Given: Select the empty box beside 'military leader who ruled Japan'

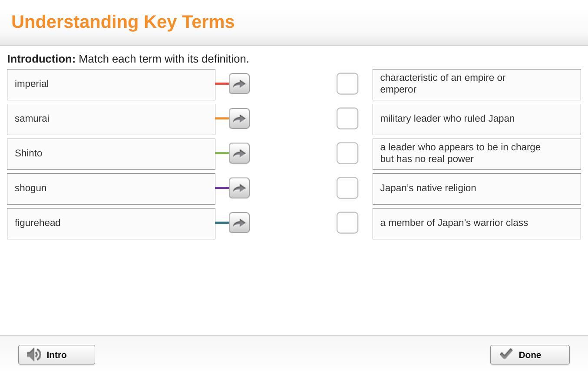Looking at the screenshot, I should 347,119.
